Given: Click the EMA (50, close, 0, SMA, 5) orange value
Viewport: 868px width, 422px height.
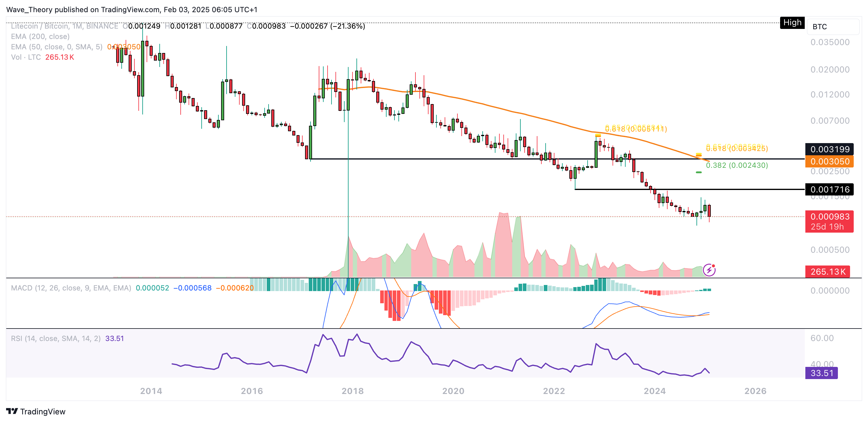Looking at the screenshot, I should (124, 47).
